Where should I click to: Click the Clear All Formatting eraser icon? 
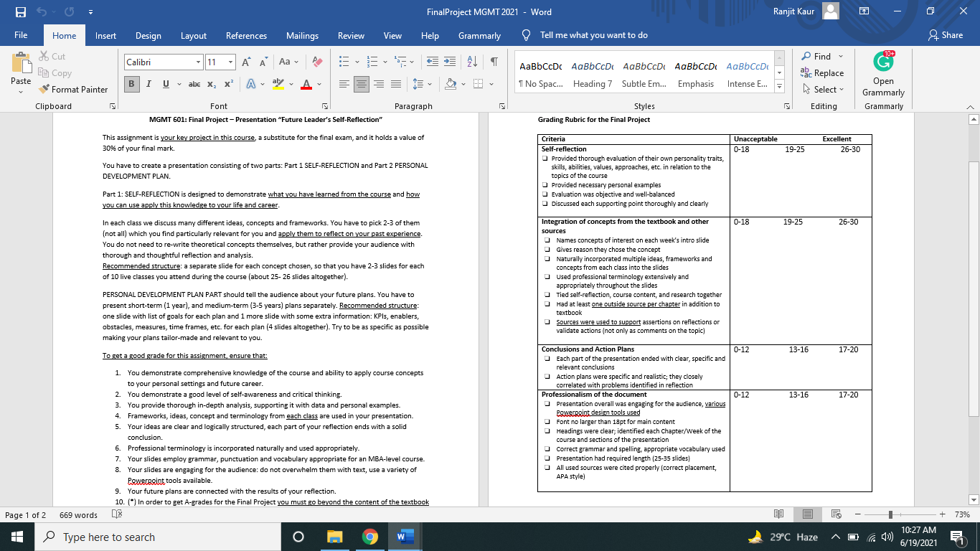tap(318, 62)
